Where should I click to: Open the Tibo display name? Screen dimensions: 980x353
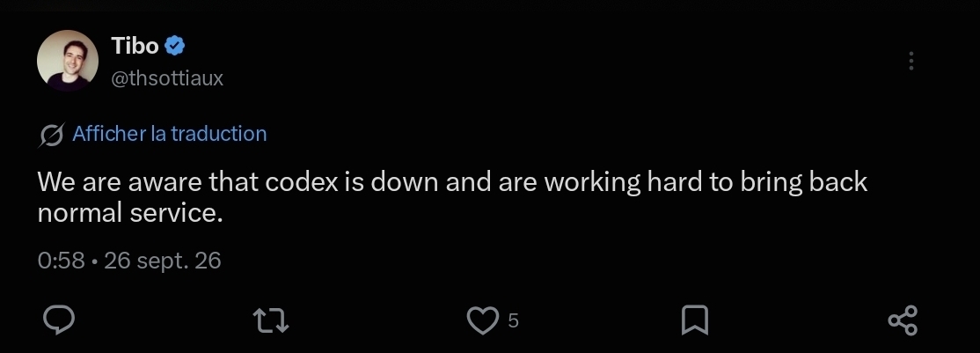tap(135, 46)
